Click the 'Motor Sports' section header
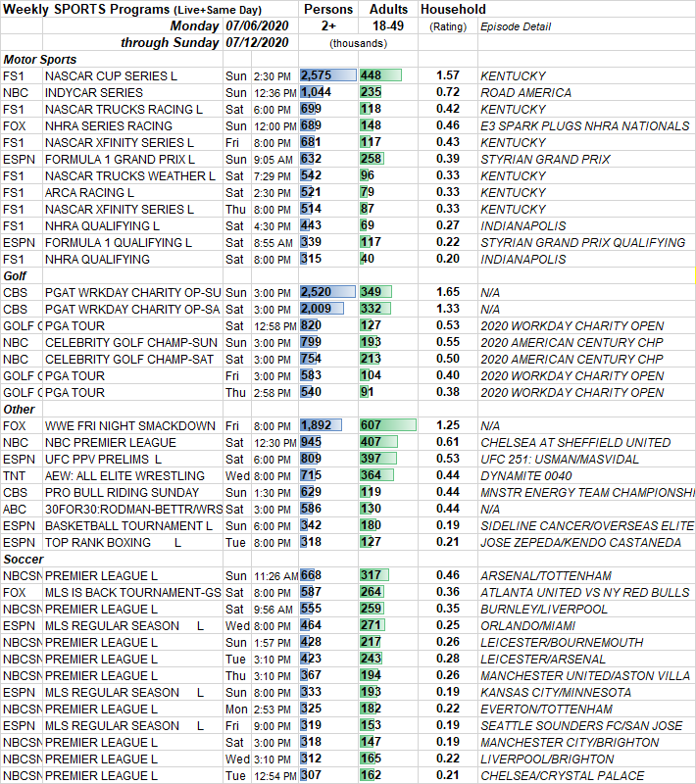The width and height of the screenshot is (696, 784). click(x=39, y=60)
